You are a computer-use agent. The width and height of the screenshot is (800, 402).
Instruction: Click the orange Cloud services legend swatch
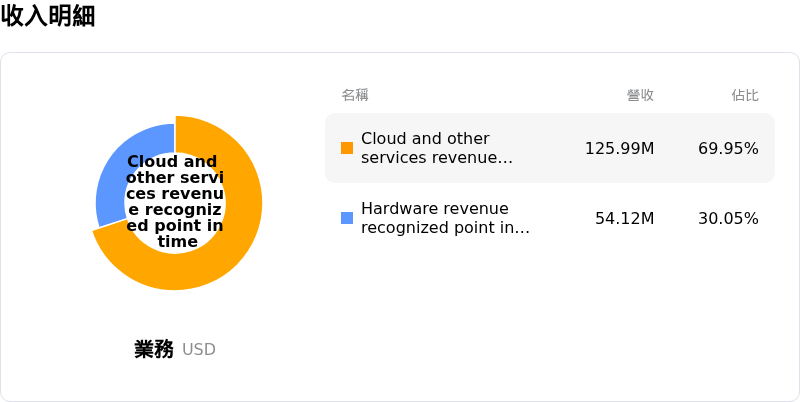pyautogui.click(x=347, y=148)
